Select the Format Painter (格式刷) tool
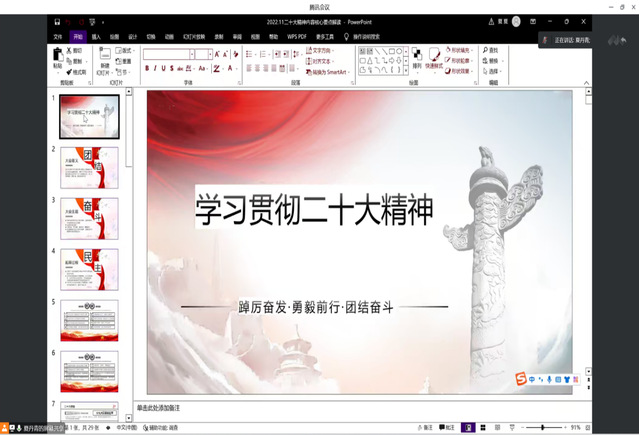This screenshot has width=639, height=435. pyautogui.click(x=77, y=72)
